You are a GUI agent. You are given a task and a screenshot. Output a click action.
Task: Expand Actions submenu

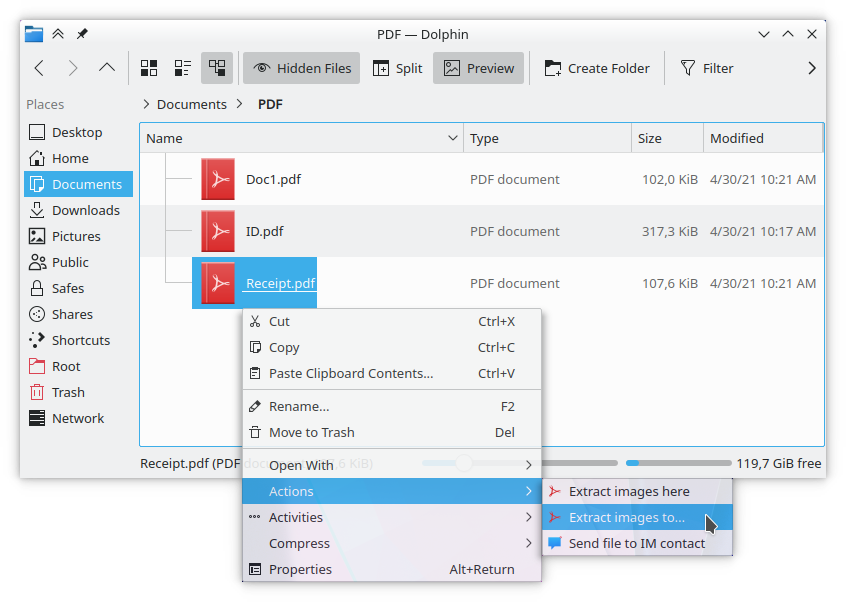(x=392, y=491)
